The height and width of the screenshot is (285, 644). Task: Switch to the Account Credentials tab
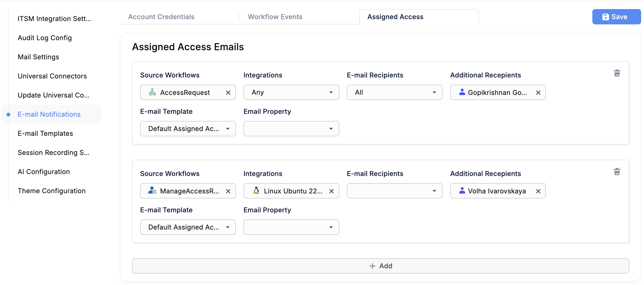(161, 17)
